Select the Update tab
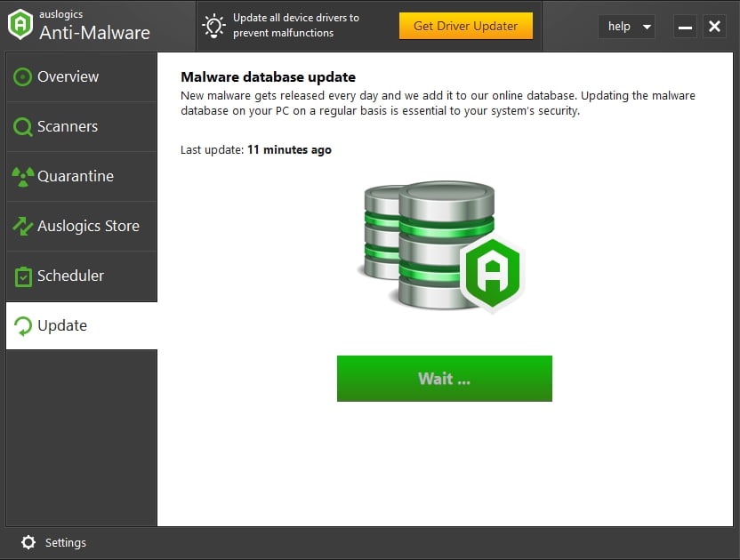Image resolution: width=740 pixels, height=560 pixels. coord(82,325)
